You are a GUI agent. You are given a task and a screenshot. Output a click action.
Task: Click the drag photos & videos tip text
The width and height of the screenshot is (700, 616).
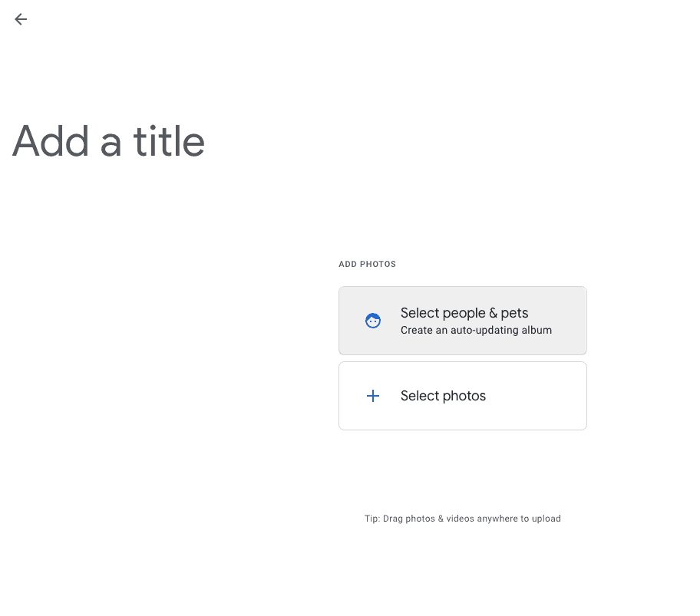click(x=462, y=519)
